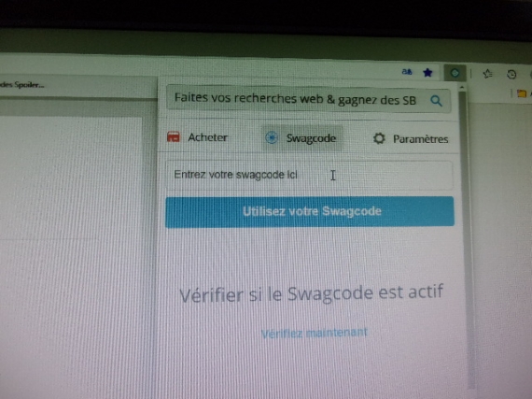Screen dimensions: 532x399
Task: Click the blue magnifier search icon
Action: point(436,101)
